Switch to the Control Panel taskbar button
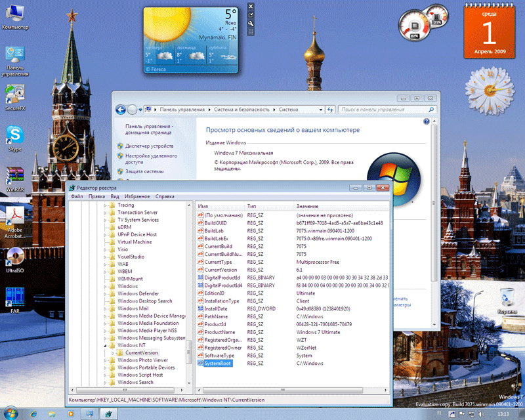This screenshot has width=525, height=420. (89, 414)
